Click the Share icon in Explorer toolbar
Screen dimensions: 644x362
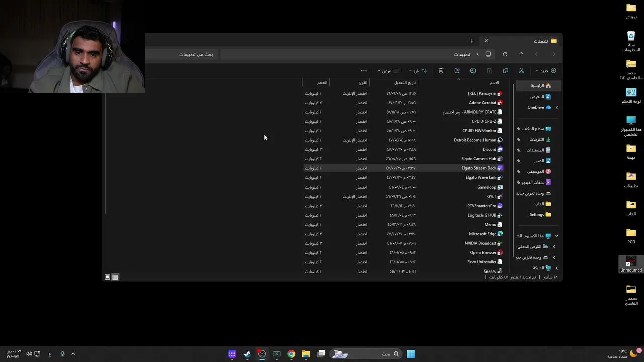point(457,71)
